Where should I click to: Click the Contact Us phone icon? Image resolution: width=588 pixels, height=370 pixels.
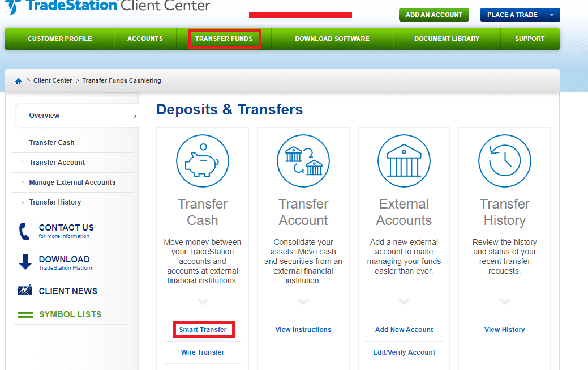coord(24,231)
